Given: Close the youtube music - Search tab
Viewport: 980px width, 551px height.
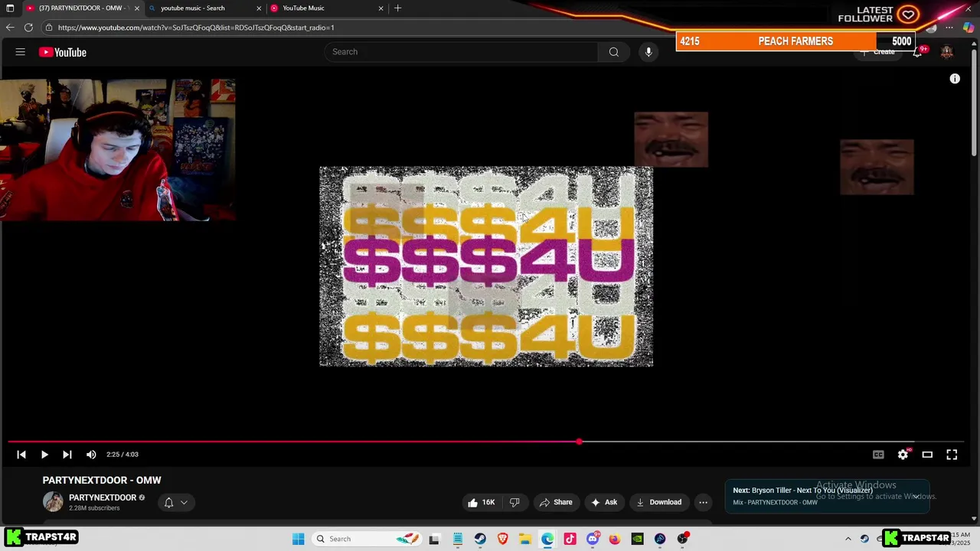Looking at the screenshot, I should point(259,8).
